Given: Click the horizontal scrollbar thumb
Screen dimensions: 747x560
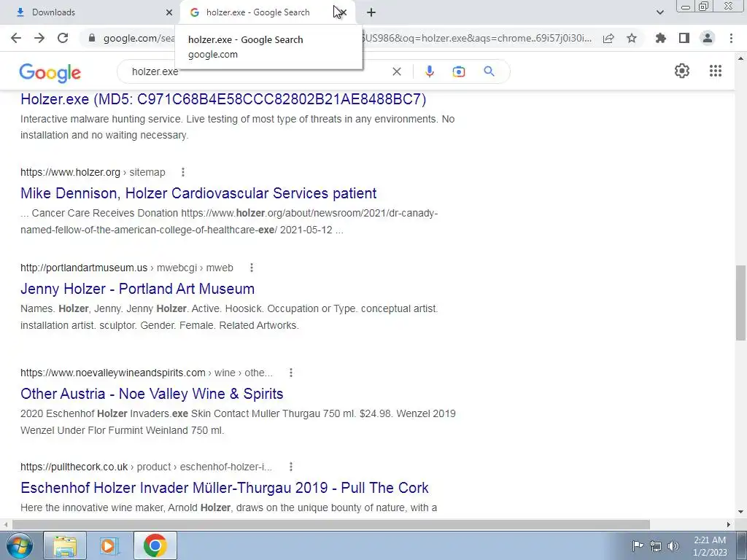Looking at the screenshot, I should (331, 524).
